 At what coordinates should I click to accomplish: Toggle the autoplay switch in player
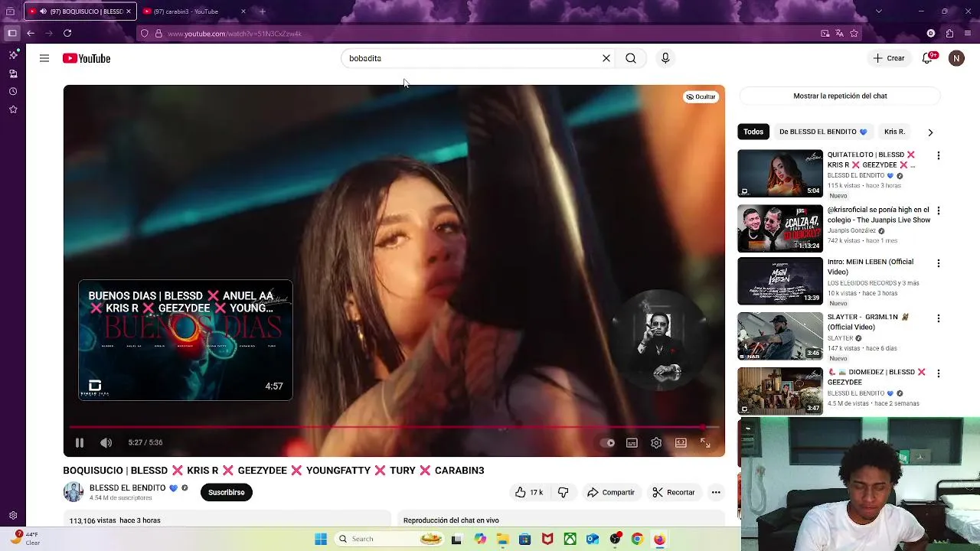607,442
